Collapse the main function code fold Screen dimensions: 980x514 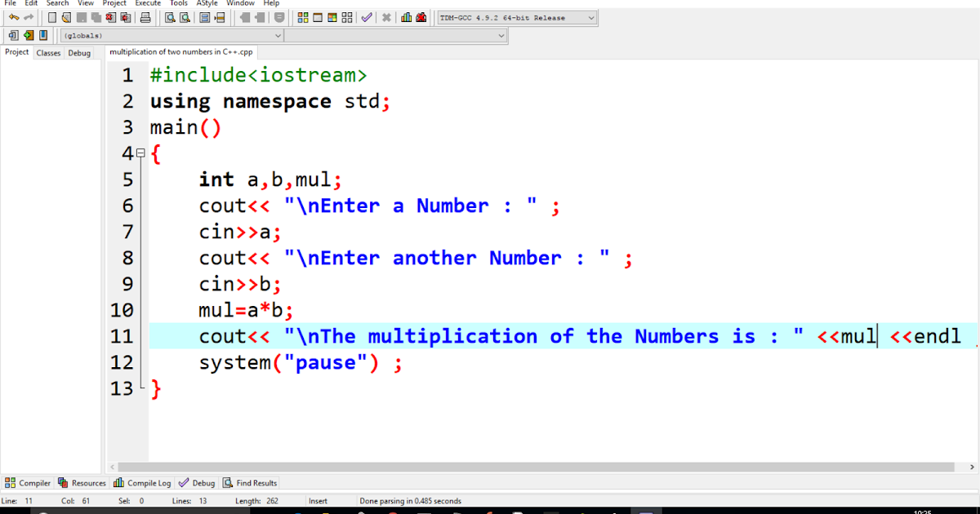(140, 153)
